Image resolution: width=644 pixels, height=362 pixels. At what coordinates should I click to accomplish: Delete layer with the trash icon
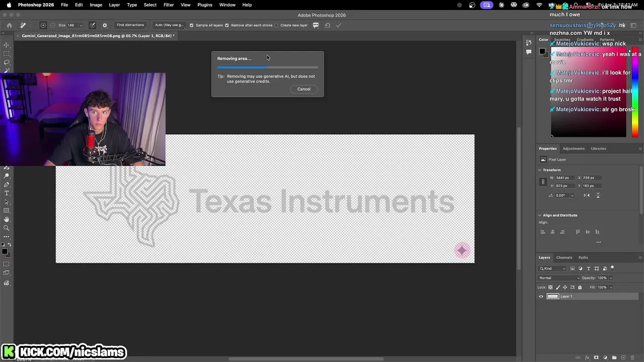point(632,357)
